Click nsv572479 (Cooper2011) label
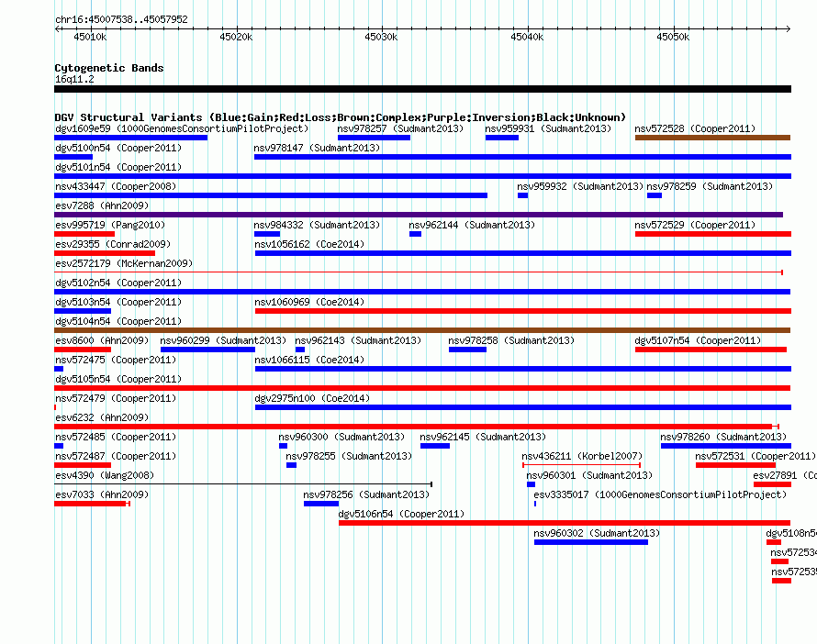 click(116, 398)
